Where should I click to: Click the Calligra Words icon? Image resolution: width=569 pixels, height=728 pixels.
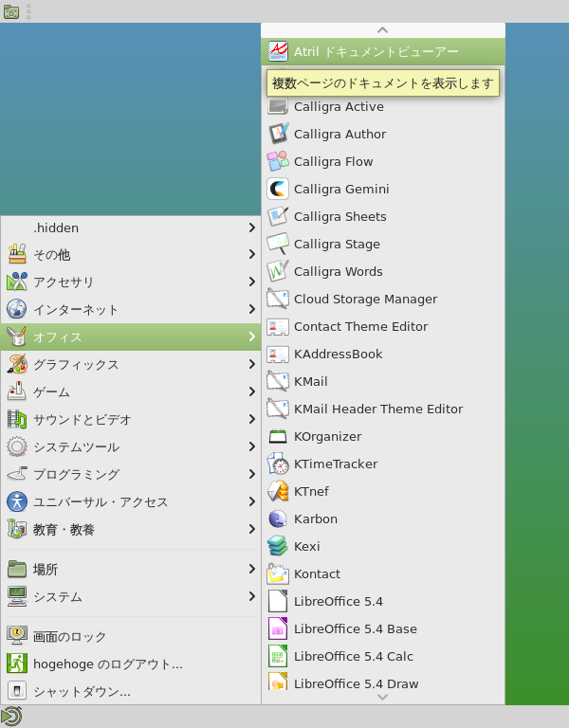click(278, 272)
